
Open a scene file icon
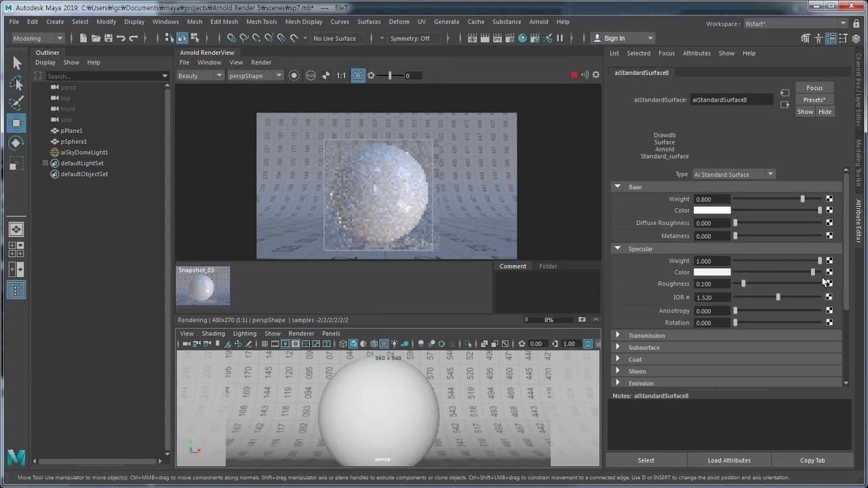point(96,38)
